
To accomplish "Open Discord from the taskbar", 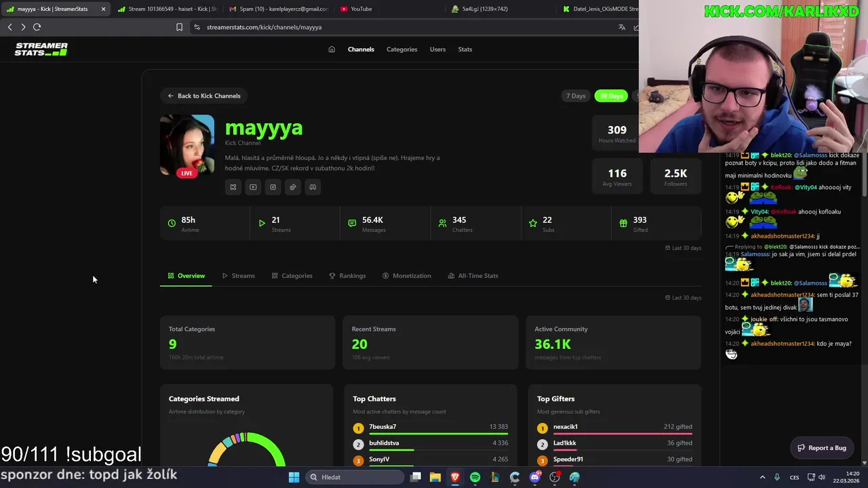I will [535, 477].
